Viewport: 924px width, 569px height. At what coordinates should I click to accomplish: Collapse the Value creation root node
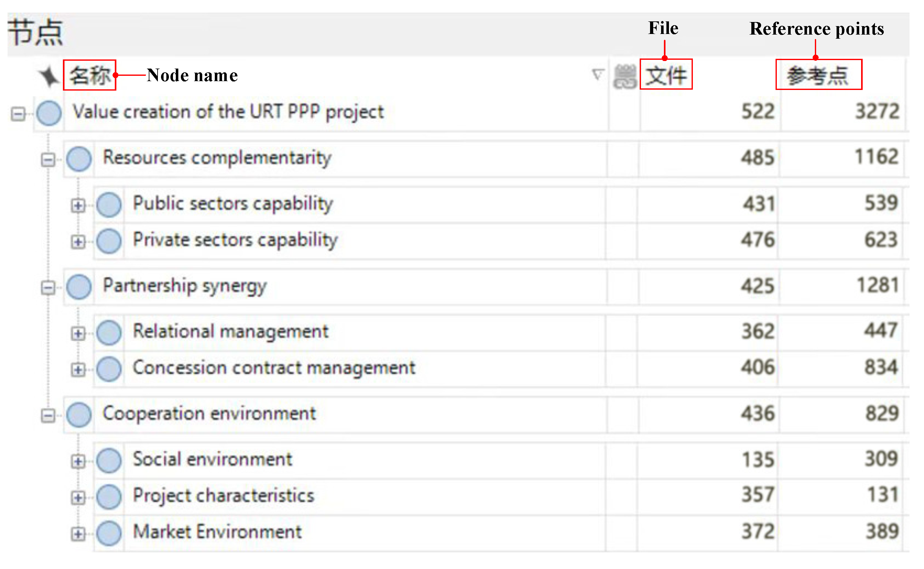coord(18,114)
